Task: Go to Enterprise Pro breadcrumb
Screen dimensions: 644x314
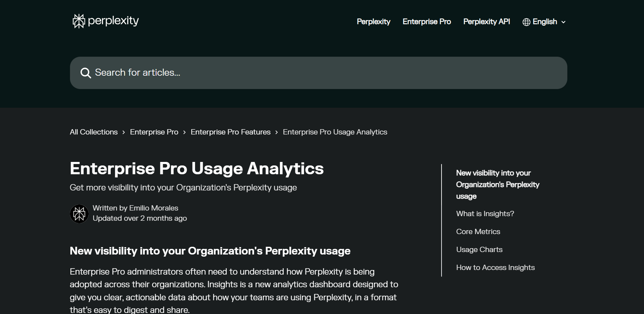Action: [154, 132]
